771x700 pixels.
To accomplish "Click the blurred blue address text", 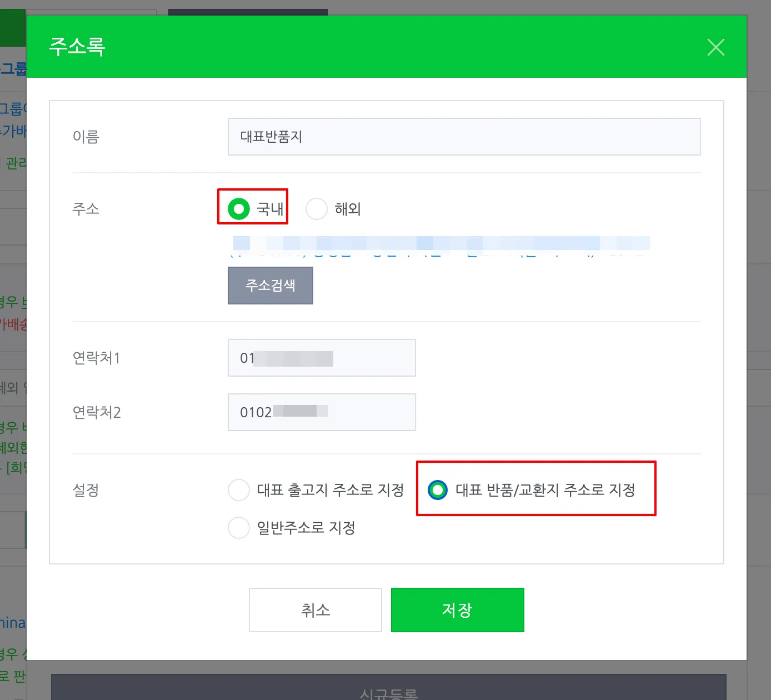I will (x=439, y=246).
